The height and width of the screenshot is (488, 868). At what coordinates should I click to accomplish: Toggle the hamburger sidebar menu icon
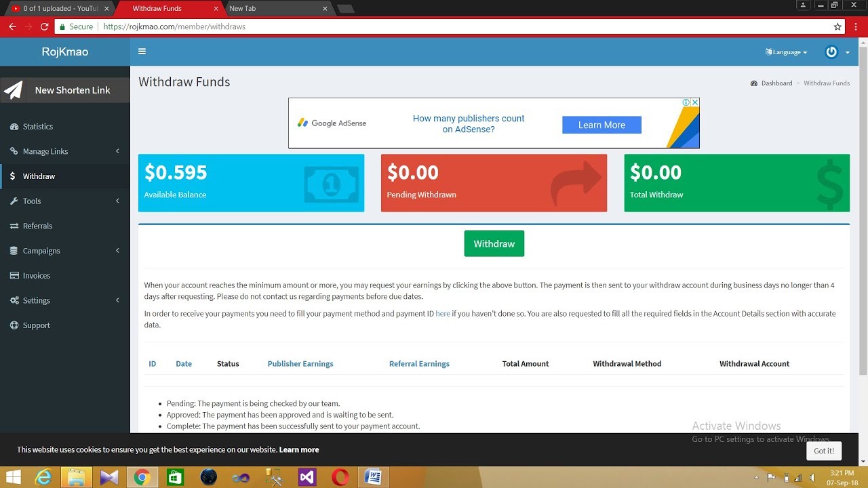142,52
